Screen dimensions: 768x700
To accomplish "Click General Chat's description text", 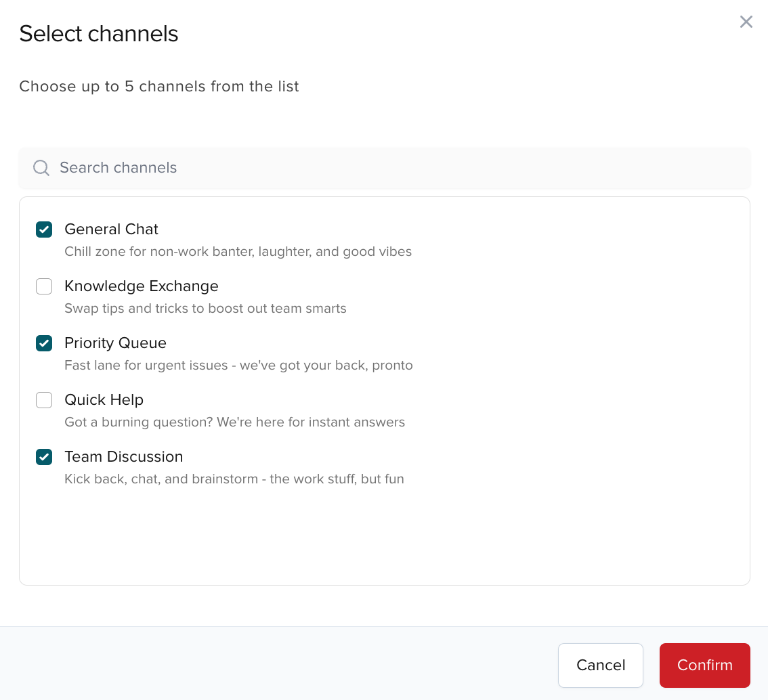I will (x=238, y=251).
